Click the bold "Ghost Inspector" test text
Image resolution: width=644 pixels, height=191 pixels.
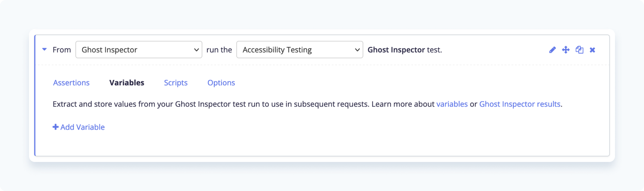[396, 50]
